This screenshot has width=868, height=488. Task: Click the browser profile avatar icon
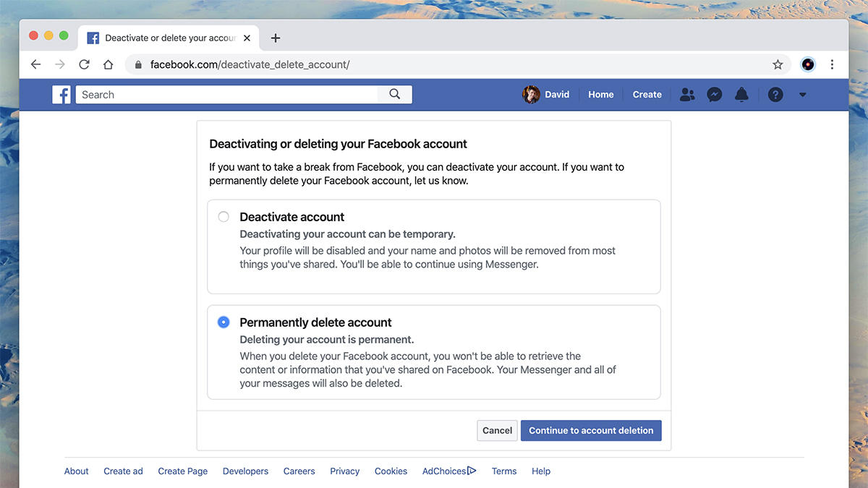point(808,64)
